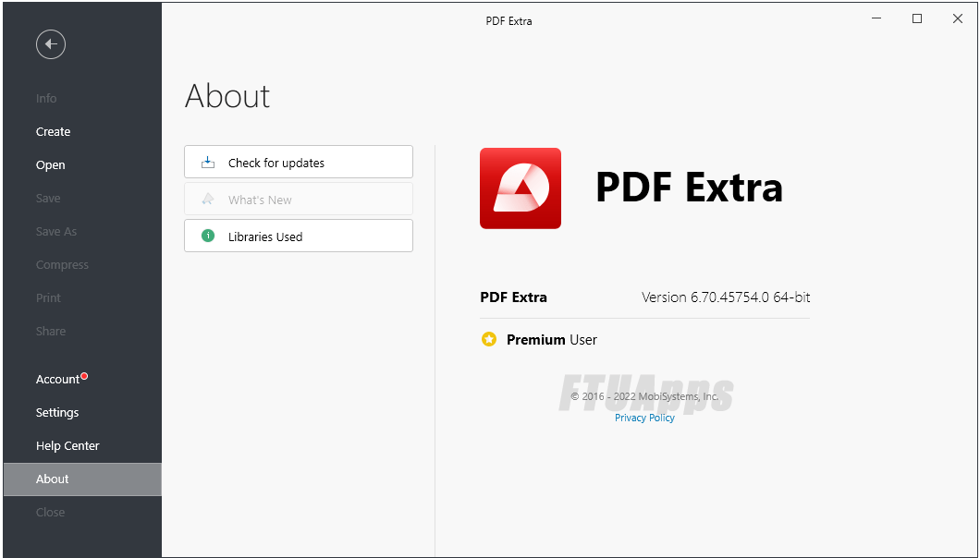Go back using the circled arrow icon

51,44
